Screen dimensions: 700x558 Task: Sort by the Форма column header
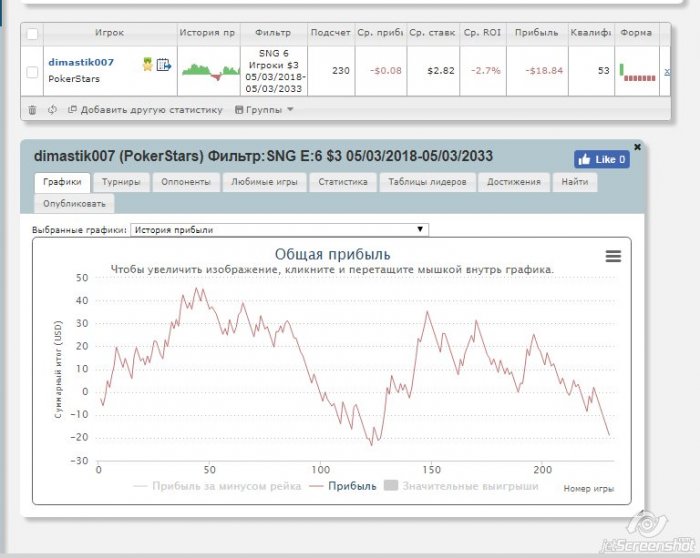pos(636,33)
